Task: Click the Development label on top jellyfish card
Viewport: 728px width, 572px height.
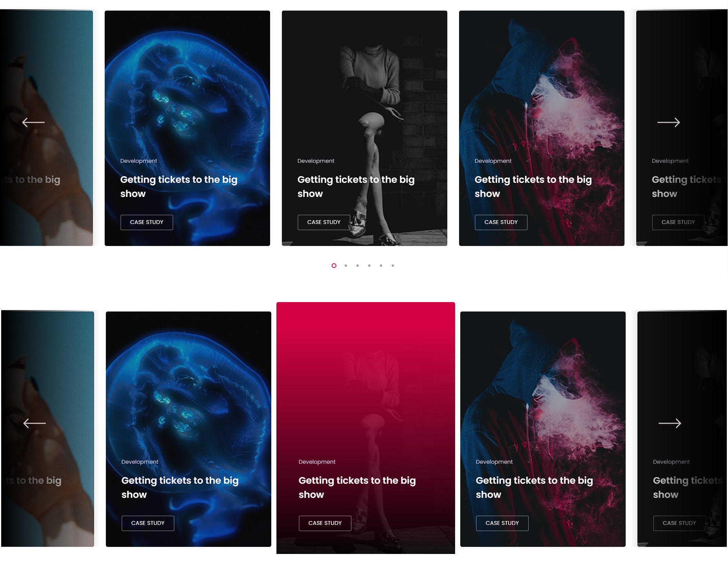Action: click(x=139, y=161)
